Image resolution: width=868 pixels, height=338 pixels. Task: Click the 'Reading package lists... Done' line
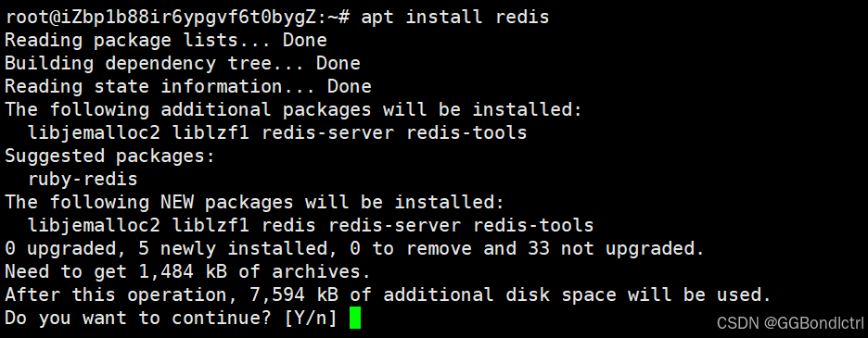click(166, 41)
